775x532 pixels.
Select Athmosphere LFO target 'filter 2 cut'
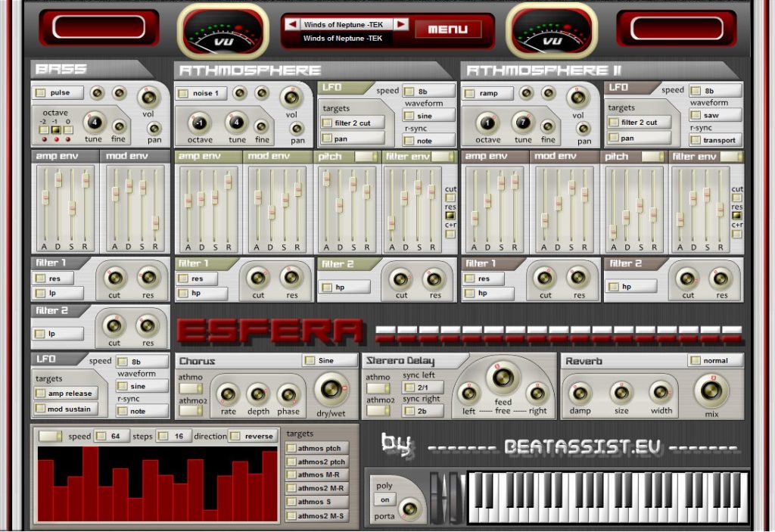[x=353, y=123]
